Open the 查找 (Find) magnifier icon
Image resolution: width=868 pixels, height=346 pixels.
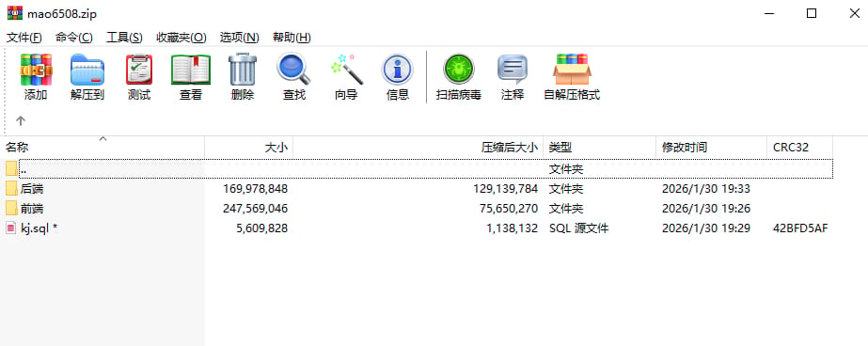point(294,70)
